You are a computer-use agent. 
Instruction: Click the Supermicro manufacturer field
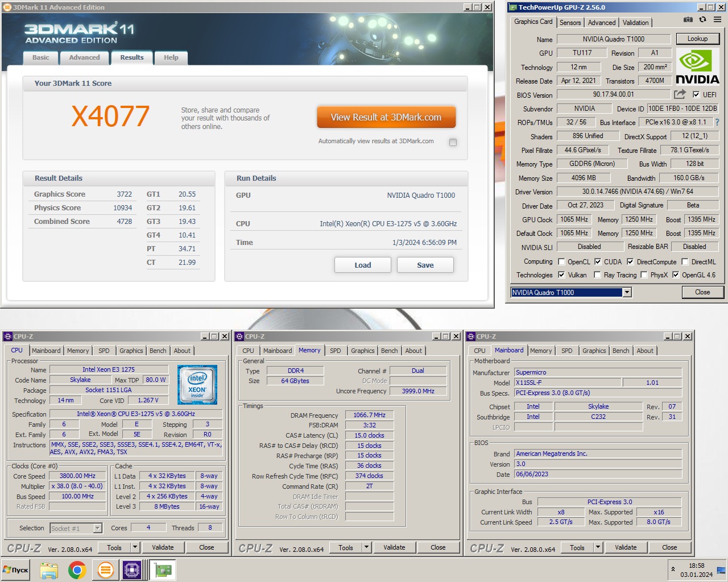[x=598, y=372]
